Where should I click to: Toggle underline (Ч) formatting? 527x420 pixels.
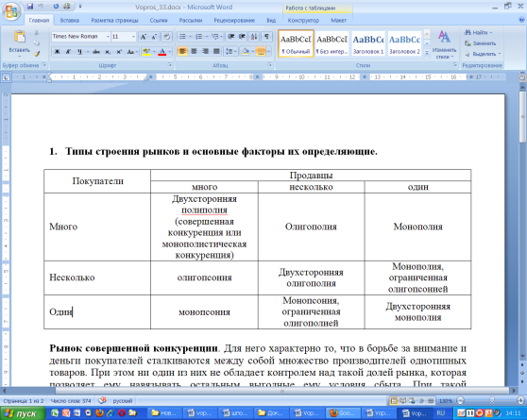pyautogui.click(x=79, y=52)
